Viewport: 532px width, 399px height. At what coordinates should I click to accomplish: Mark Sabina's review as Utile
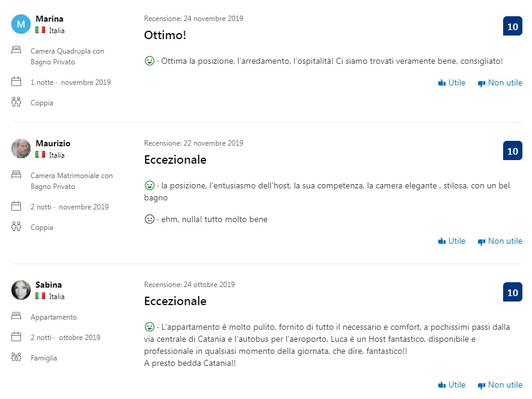(452, 385)
